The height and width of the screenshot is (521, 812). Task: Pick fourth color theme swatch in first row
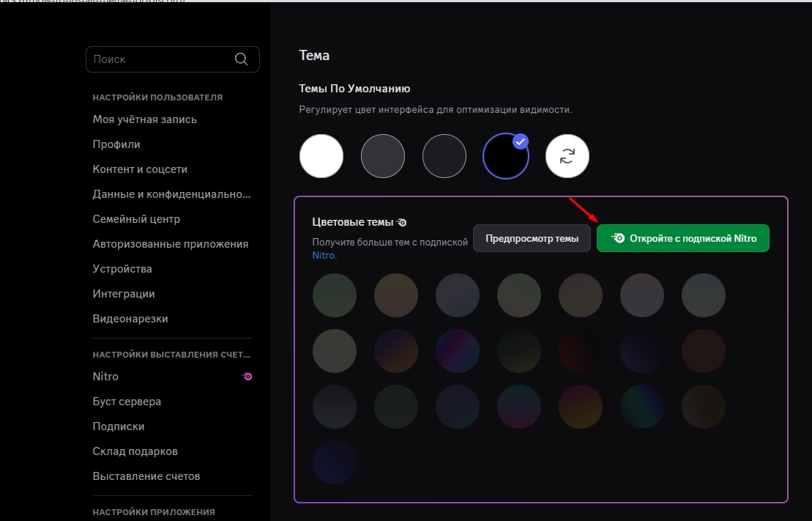[519, 295]
